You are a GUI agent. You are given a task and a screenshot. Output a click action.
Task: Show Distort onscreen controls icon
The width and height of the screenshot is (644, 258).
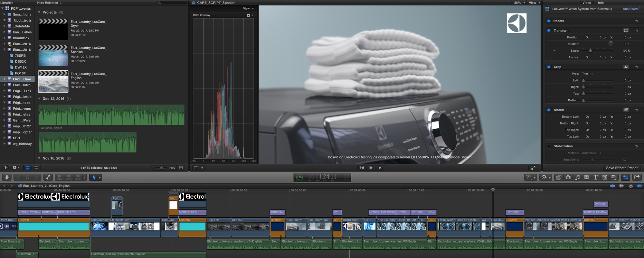click(626, 110)
